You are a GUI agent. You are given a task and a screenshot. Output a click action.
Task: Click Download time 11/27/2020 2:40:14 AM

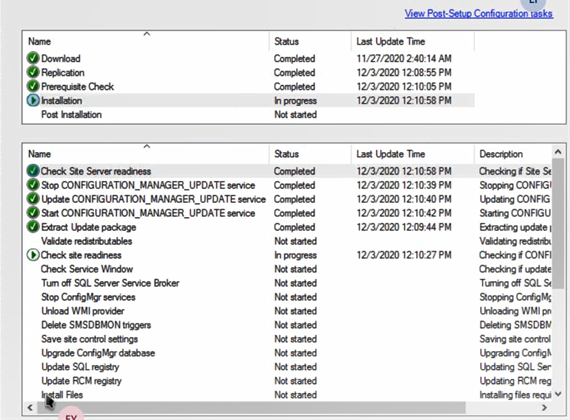(404, 58)
